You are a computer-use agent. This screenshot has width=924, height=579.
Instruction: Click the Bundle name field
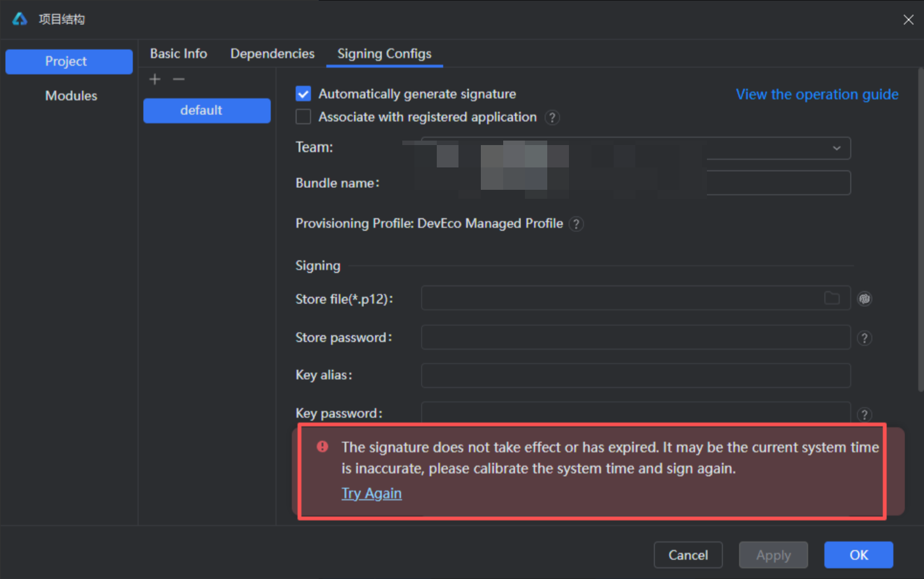point(635,183)
